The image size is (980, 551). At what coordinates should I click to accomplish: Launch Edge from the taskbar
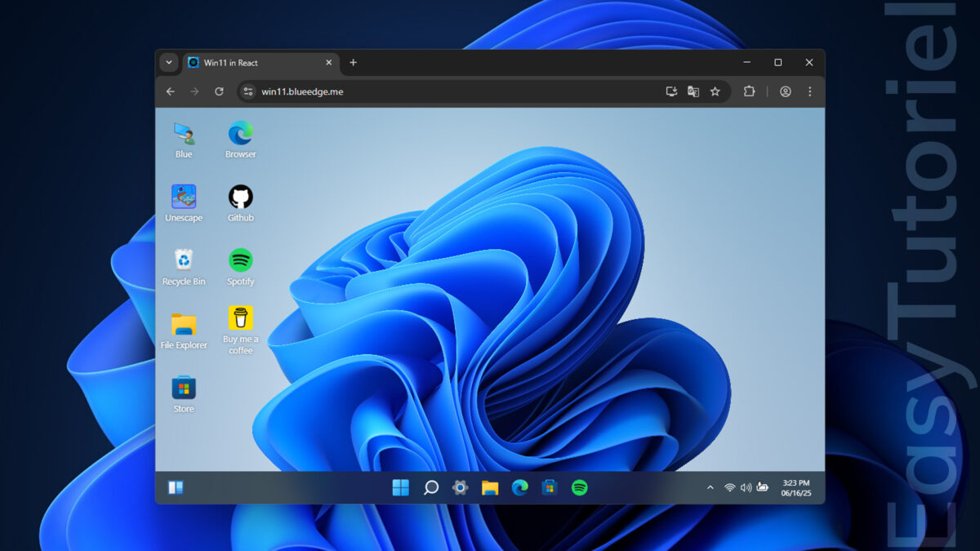pyautogui.click(x=520, y=487)
